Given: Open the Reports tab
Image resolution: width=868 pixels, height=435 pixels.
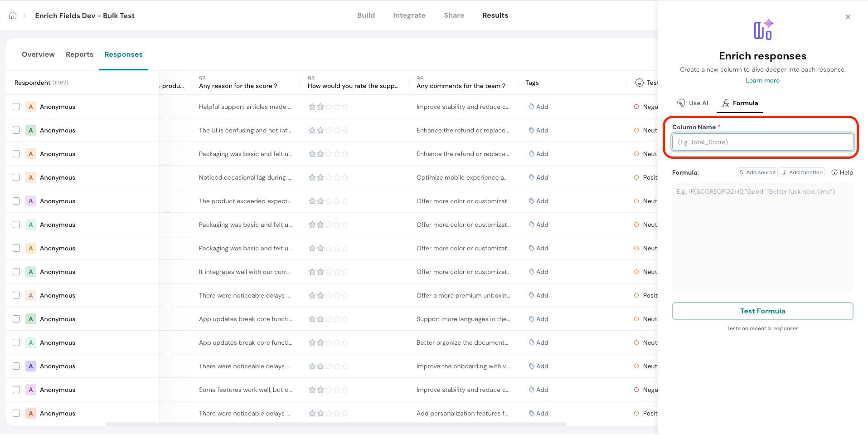Looking at the screenshot, I should 79,54.
